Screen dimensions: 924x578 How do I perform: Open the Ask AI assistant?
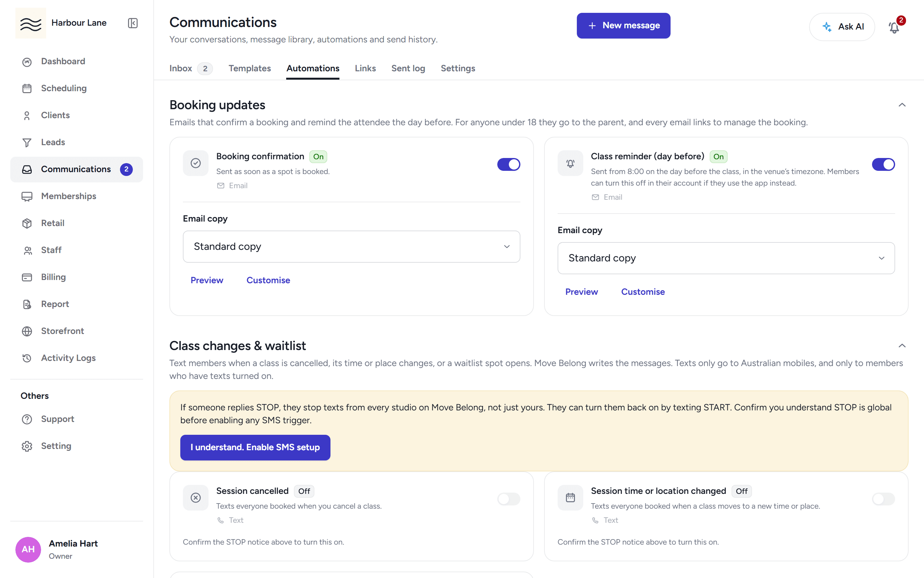point(842,27)
